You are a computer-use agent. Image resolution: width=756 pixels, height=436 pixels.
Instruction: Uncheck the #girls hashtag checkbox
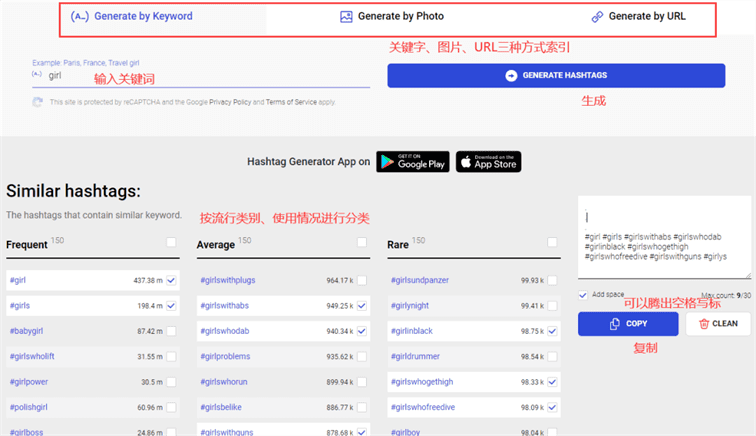coord(171,306)
